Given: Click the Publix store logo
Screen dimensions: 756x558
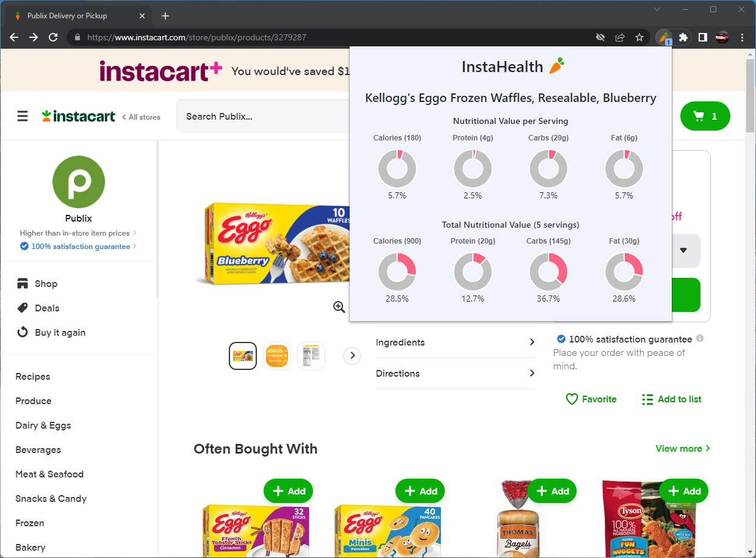Looking at the screenshot, I should pos(79,182).
